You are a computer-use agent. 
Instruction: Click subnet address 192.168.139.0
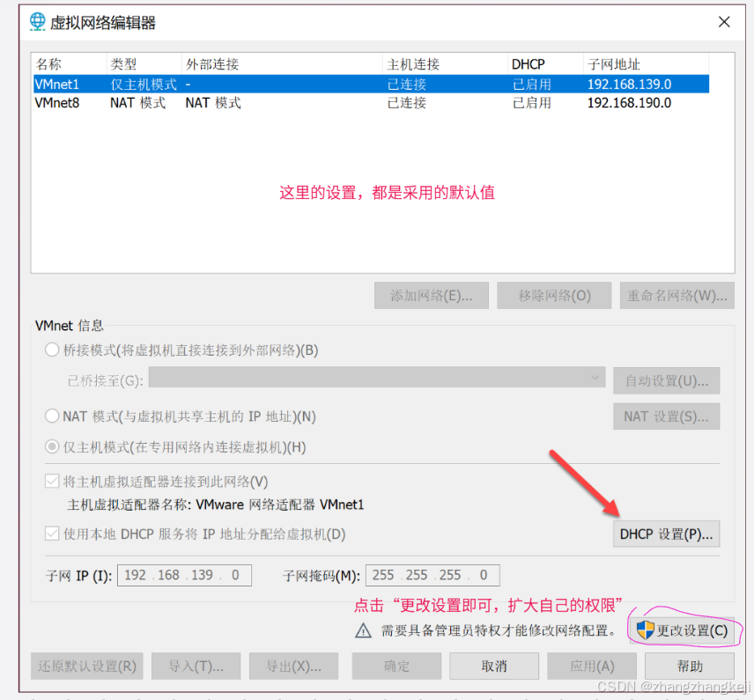[x=629, y=85]
